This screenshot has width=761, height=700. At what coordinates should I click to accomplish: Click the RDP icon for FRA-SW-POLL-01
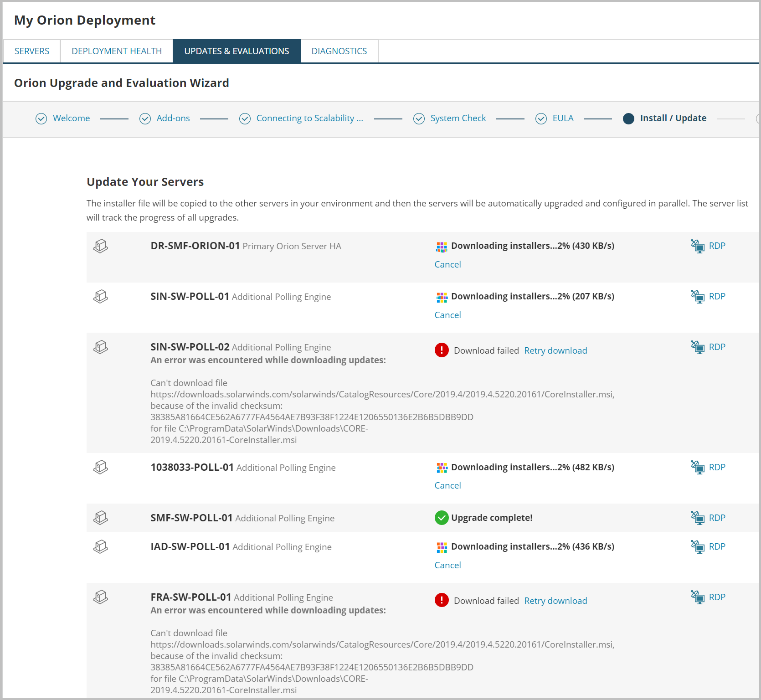pyautogui.click(x=698, y=597)
